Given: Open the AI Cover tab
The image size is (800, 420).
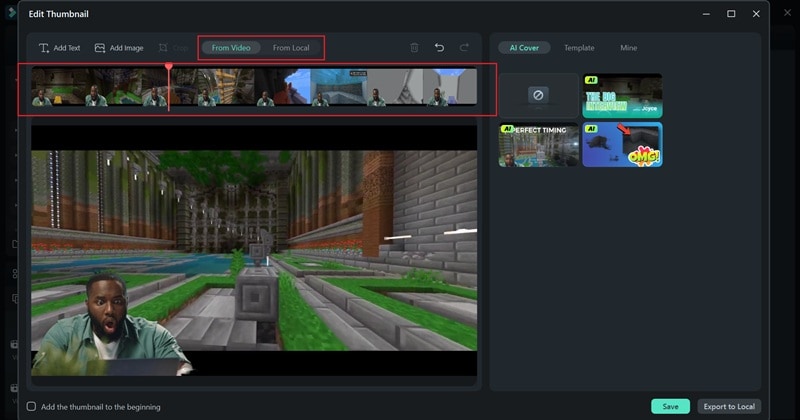Looking at the screenshot, I should (524, 47).
